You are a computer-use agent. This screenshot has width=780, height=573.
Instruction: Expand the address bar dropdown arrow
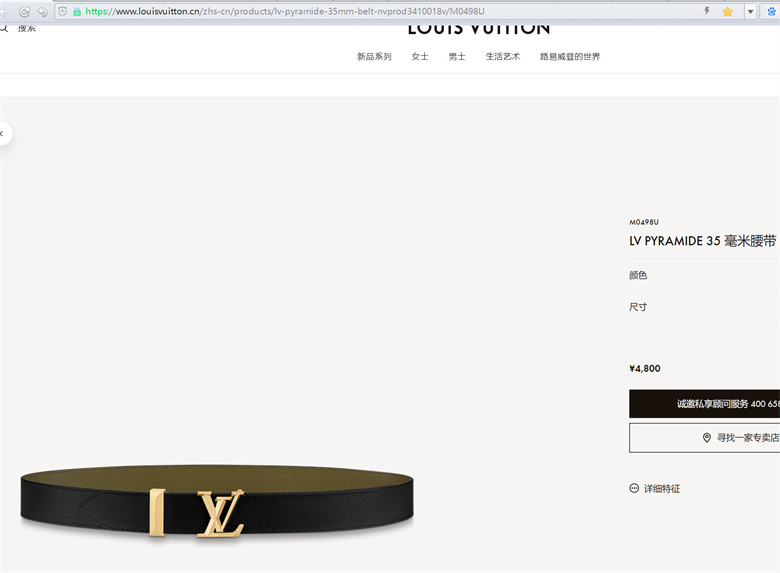click(750, 11)
